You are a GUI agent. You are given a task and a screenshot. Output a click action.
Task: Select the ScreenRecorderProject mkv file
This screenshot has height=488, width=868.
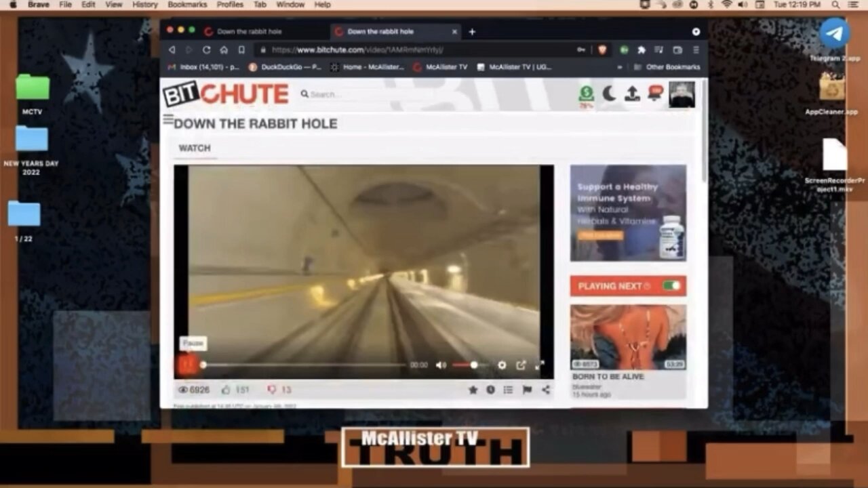tap(835, 165)
